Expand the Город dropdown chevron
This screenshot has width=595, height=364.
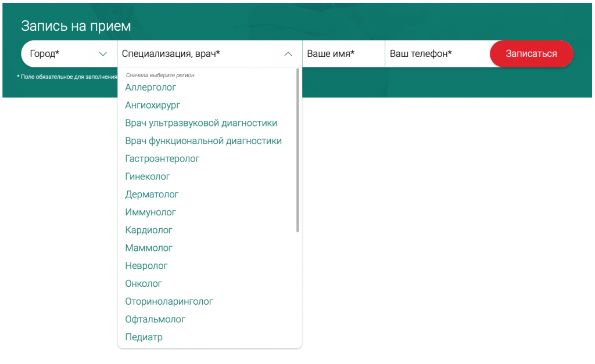(x=103, y=54)
